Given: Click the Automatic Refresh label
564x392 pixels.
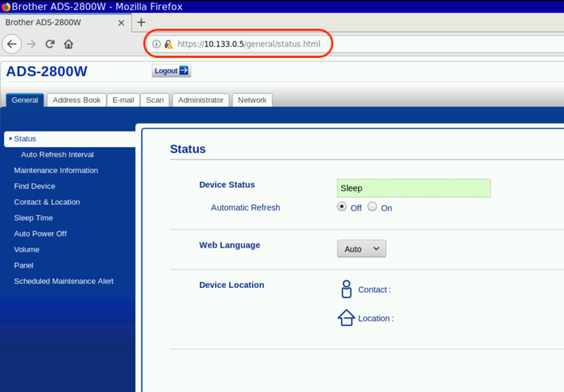Looking at the screenshot, I should click(246, 207).
